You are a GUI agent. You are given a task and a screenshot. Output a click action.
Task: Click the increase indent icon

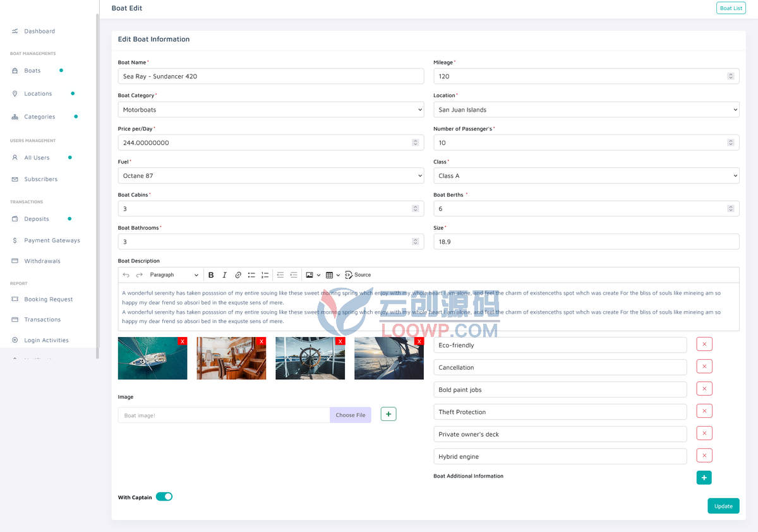coord(294,275)
